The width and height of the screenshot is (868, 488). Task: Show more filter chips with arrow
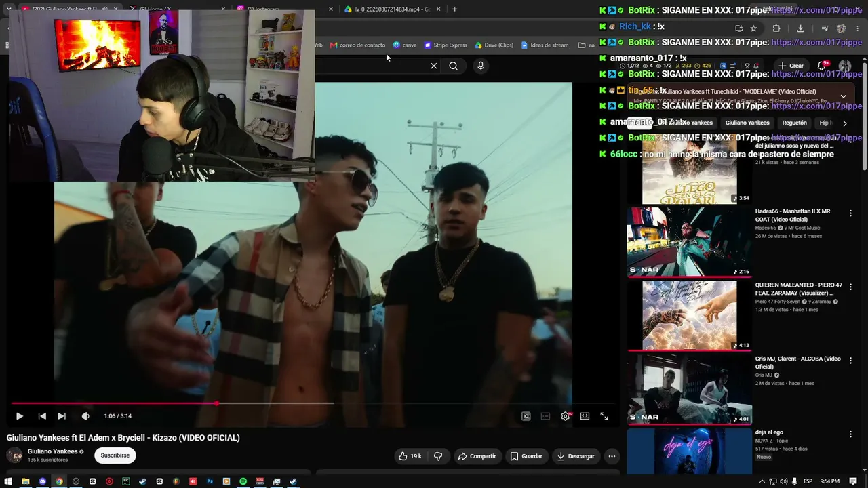(844, 123)
